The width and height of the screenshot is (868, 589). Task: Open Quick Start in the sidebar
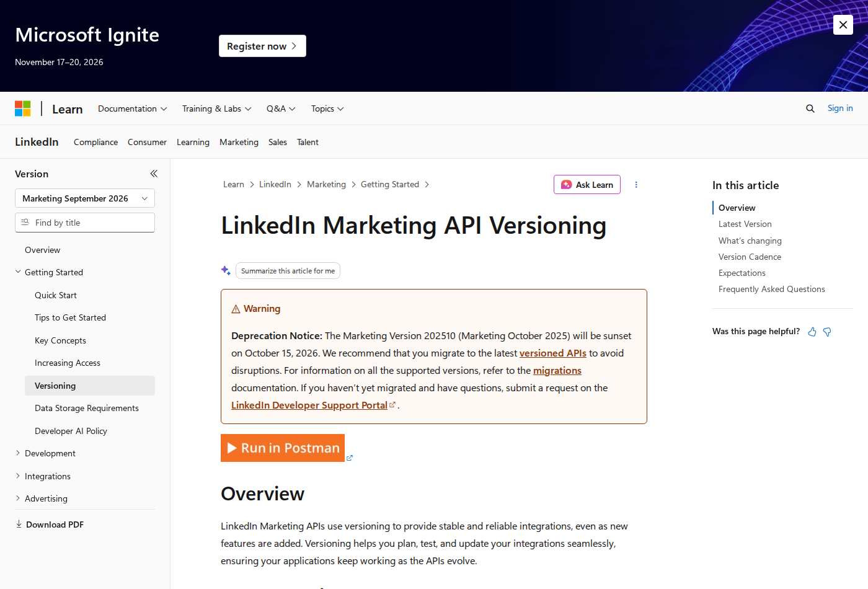click(x=56, y=295)
